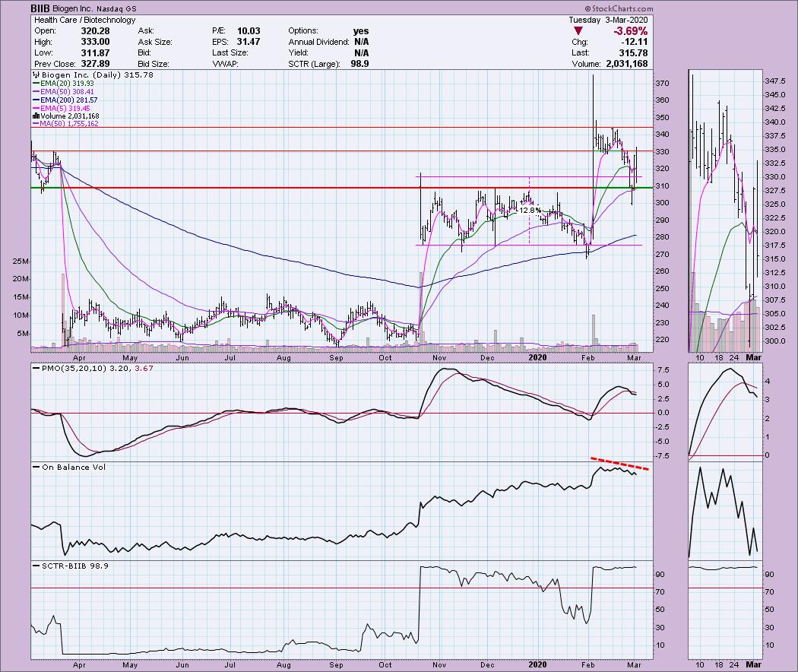Image resolution: width=798 pixels, height=672 pixels.
Task: Click the P/E value 10.03
Action: point(249,31)
